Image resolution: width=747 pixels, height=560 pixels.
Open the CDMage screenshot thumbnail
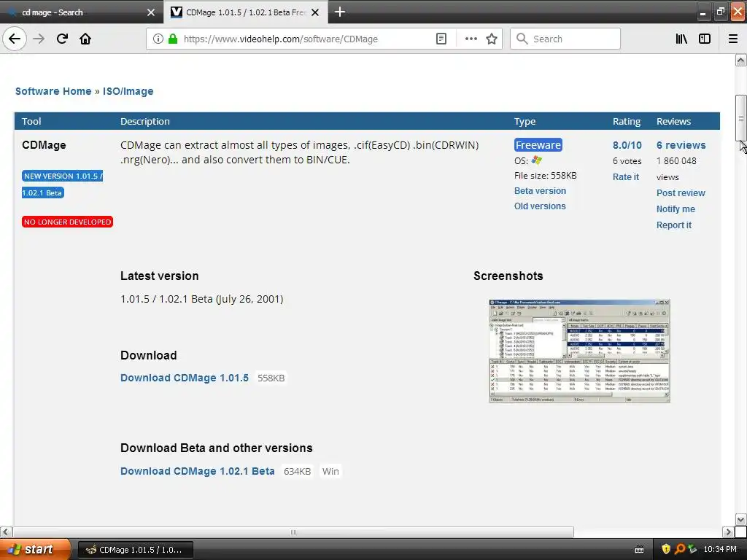[579, 351]
